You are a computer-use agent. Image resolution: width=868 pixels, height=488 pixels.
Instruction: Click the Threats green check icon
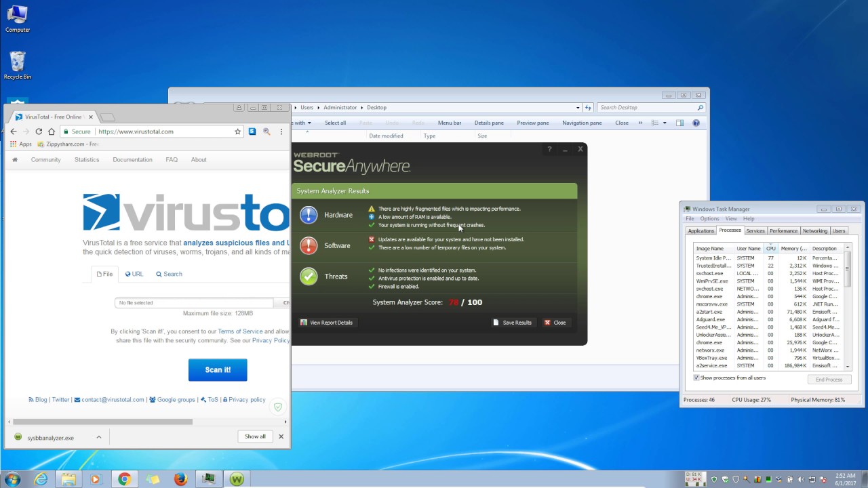click(x=309, y=277)
